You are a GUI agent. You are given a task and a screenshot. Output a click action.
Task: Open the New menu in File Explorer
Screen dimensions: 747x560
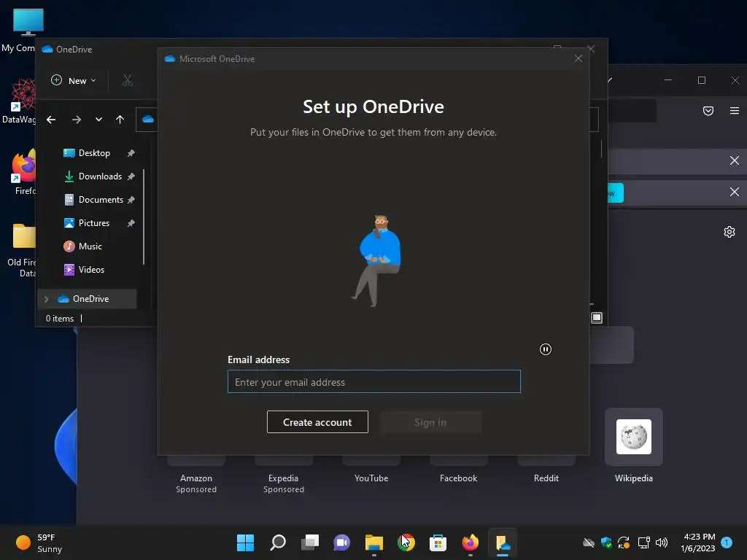[x=74, y=80]
